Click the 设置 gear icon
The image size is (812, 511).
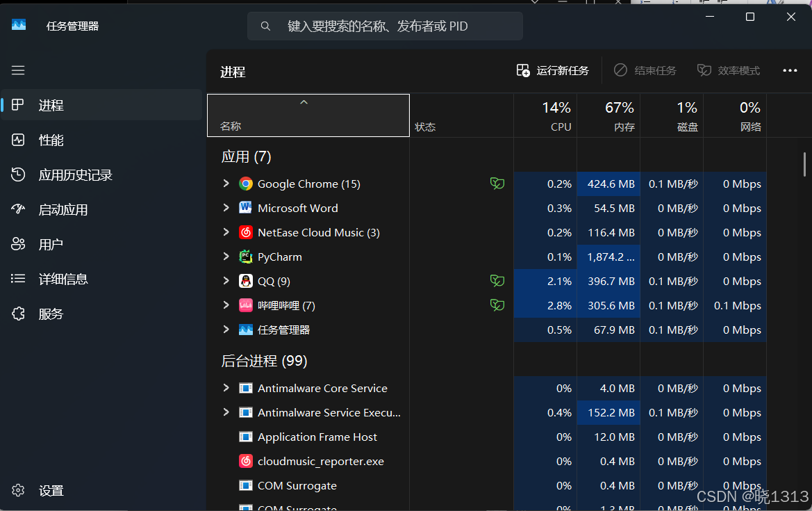point(18,490)
